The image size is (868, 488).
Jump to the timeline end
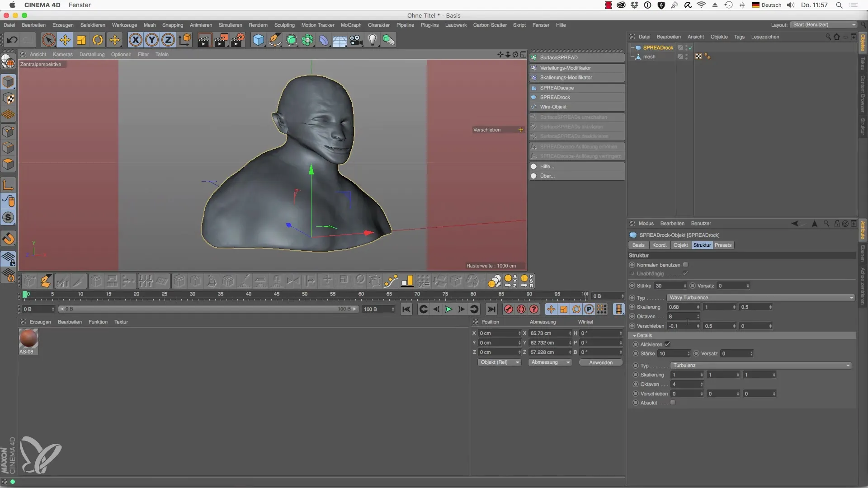(491, 309)
